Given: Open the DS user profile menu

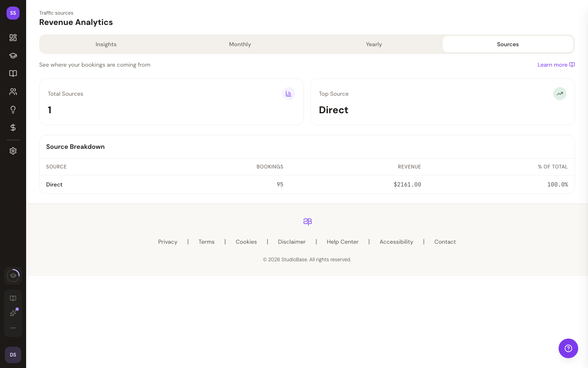Looking at the screenshot, I should [x=13, y=355].
